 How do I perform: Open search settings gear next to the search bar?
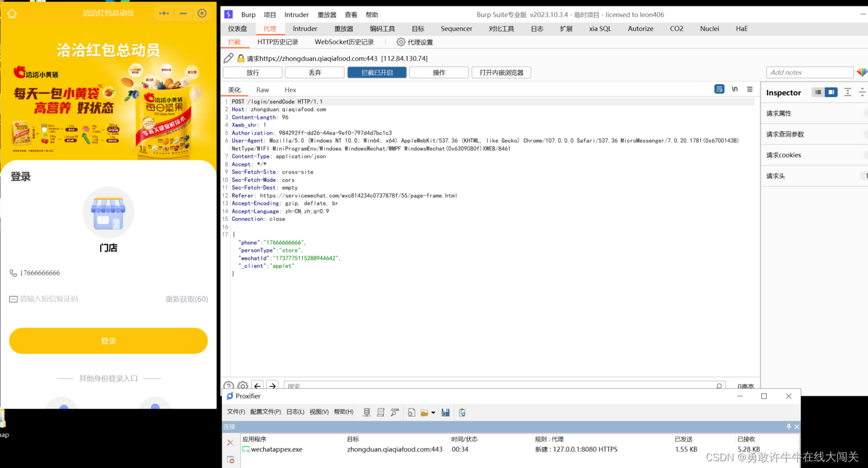tap(242, 386)
